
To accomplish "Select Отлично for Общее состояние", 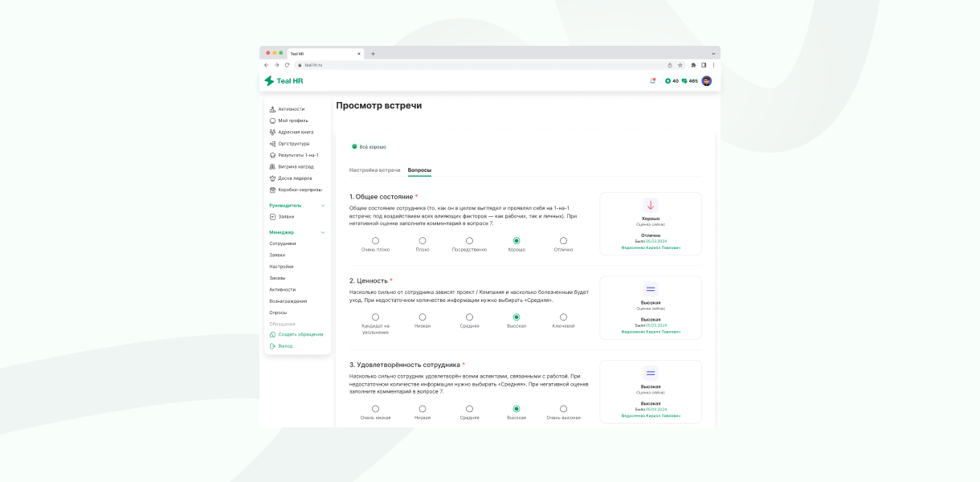I will (563, 240).
